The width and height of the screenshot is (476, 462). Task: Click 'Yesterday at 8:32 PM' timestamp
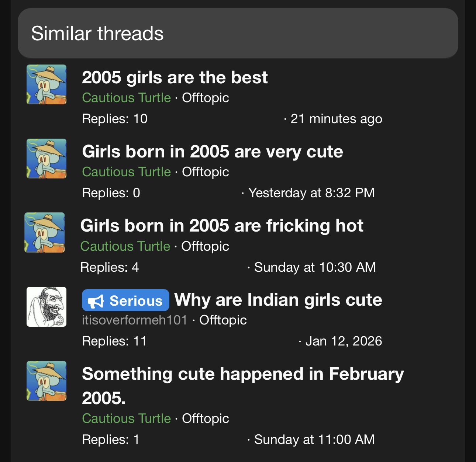tap(311, 193)
